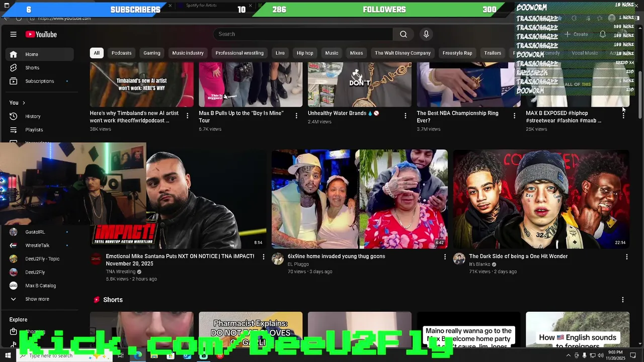The image size is (644, 362).
Task: Open options for 6ix9ine home invaded video
Action: pyautogui.click(x=445, y=257)
